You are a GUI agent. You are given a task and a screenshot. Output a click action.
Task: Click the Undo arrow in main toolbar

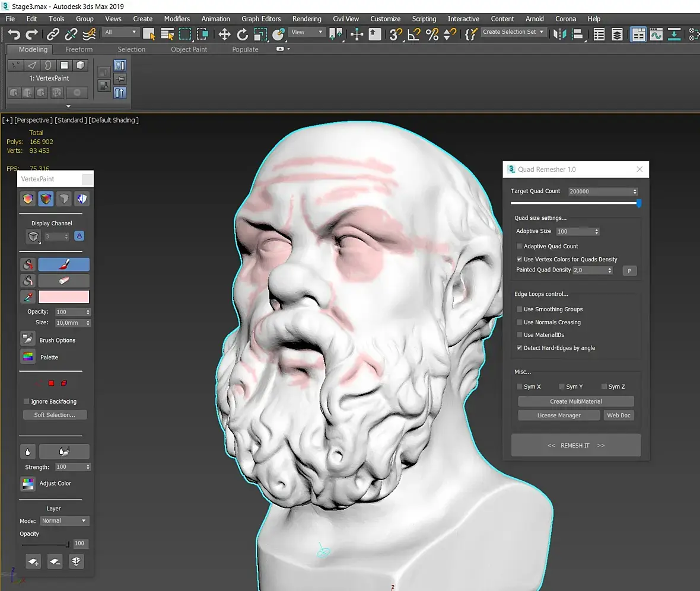[x=14, y=34]
